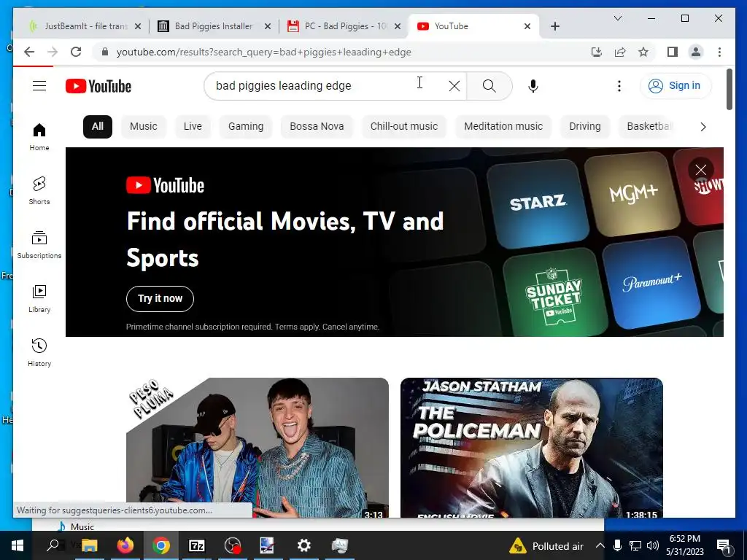
Task: Select the All filter chip
Action: pos(98,127)
